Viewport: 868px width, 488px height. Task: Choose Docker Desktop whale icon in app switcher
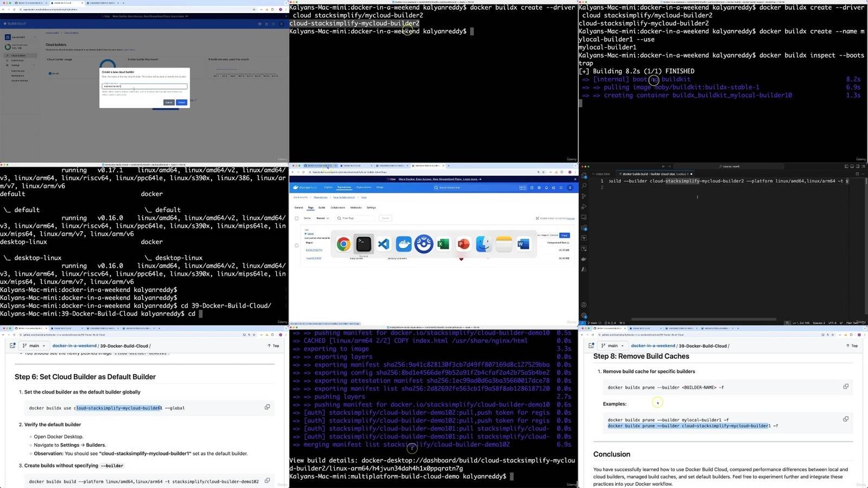pyautogui.click(x=404, y=244)
